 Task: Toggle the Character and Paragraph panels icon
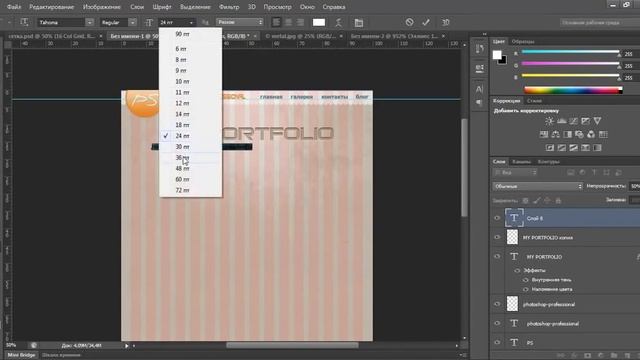coord(358,22)
